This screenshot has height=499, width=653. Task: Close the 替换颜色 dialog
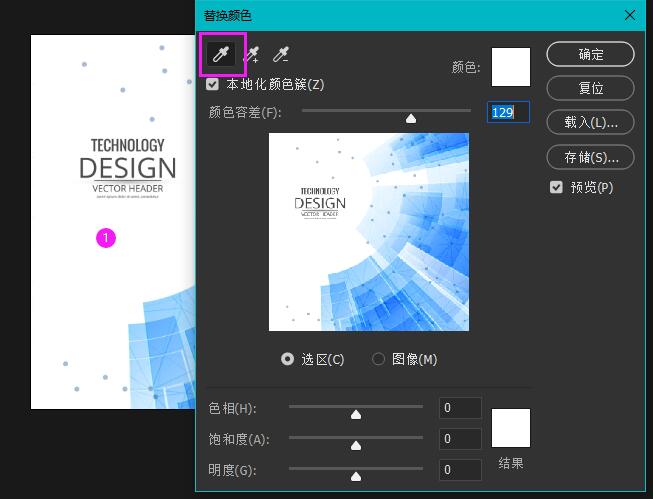pyautogui.click(x=630, y=15)
